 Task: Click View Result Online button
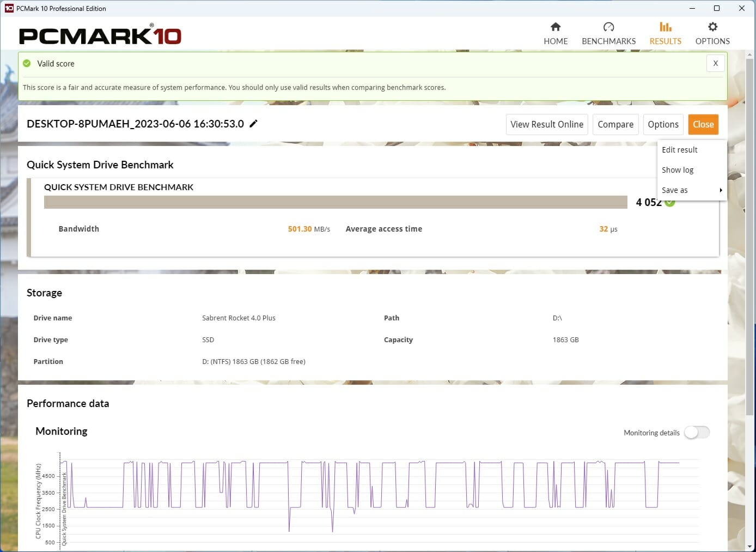pyautogui.click(x=547, y=124)
